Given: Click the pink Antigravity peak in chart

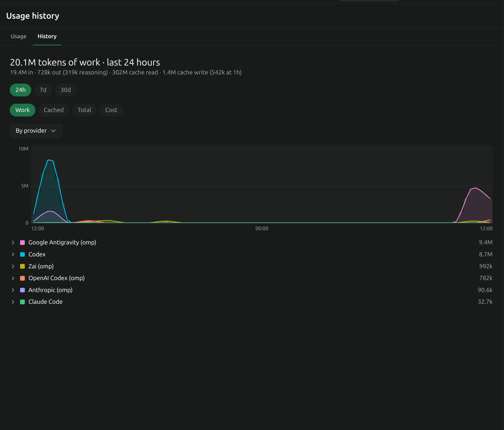Looking at the screenshot, I should pyautogui.click(x=476, y=188).
